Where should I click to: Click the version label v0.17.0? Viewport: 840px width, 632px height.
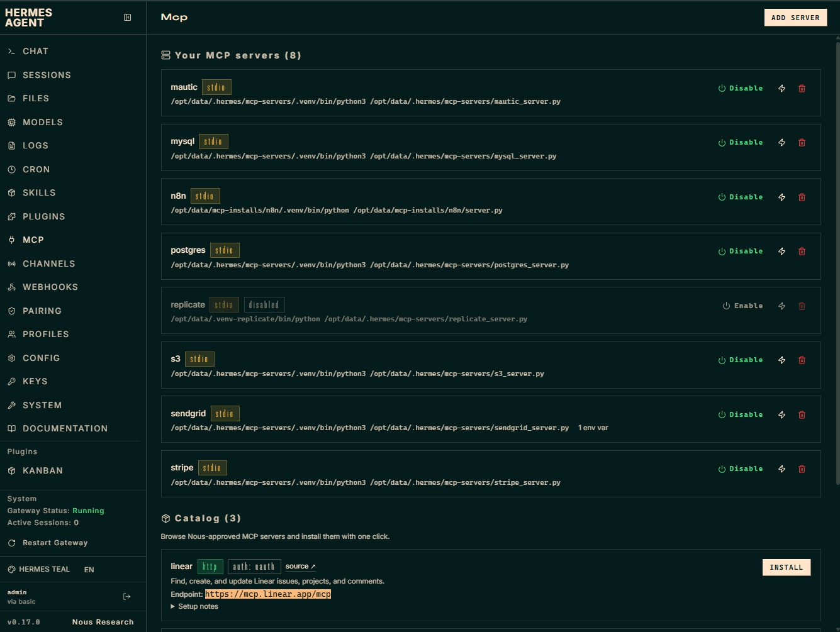coord(24,623)
